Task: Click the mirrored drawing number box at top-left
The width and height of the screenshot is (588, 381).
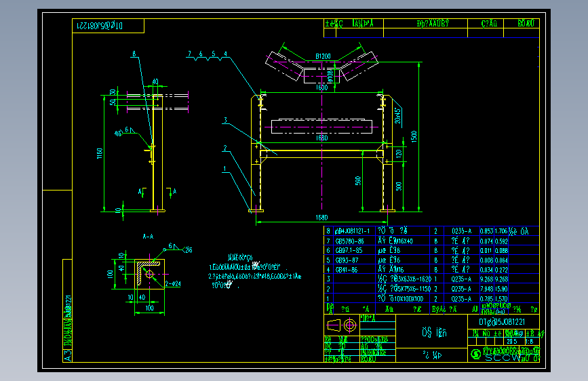Action: pyautogui.click(x=108, y=26)
